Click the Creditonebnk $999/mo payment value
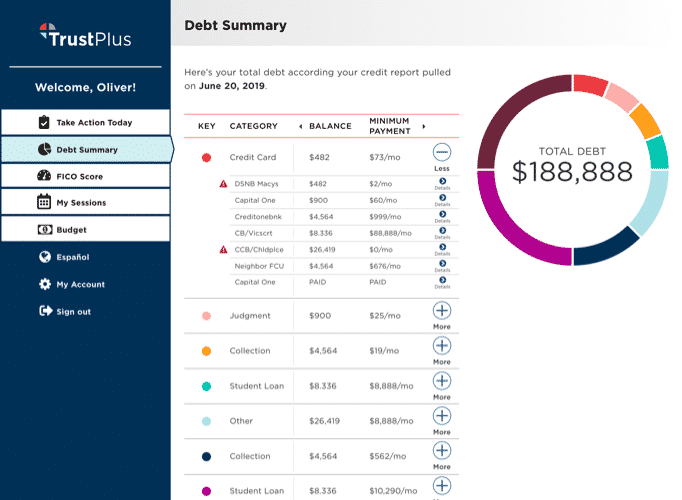The image size is (682, 500). (x=385, y=217)
